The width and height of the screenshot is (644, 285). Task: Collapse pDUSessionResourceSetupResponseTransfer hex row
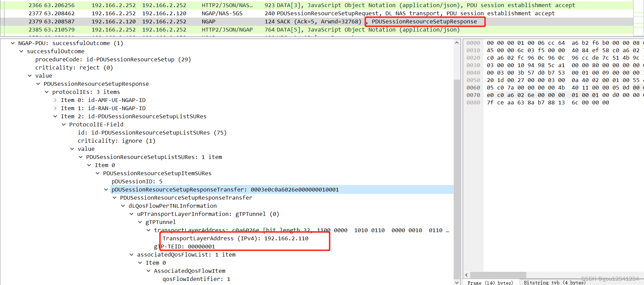(x=106, y=189)
